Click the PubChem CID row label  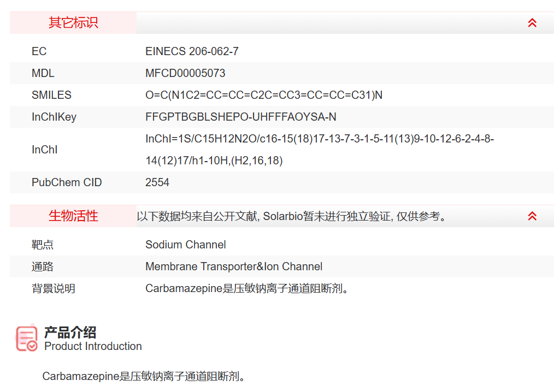point(67,182)
